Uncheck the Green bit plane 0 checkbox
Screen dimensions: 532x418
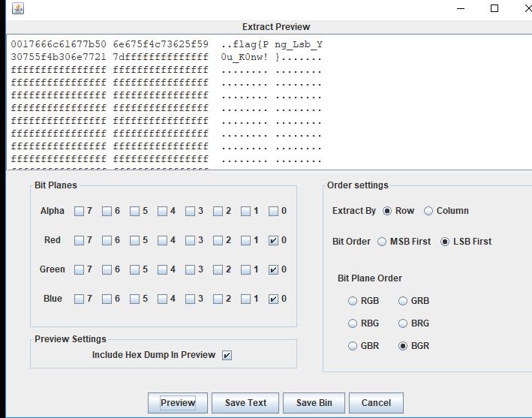pyautogui.click(x=273, y=269)
